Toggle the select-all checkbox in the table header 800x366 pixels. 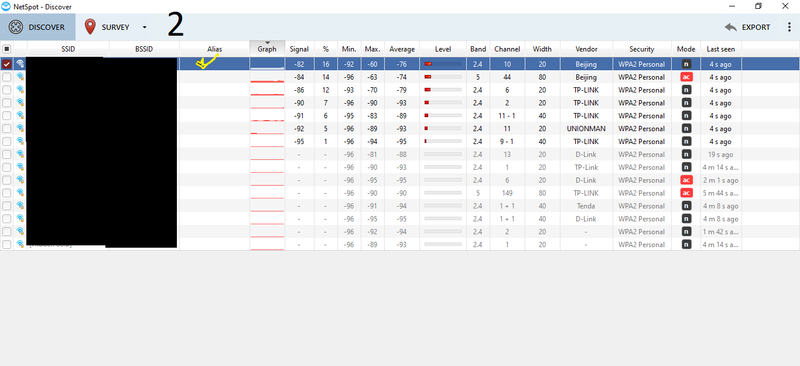pos(7,49)
